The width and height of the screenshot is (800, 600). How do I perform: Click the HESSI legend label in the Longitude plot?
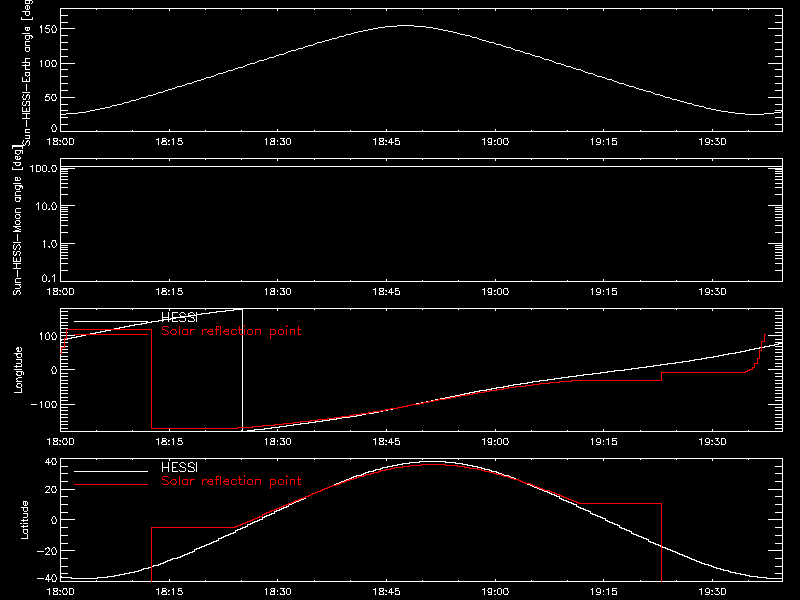[179, 317]
